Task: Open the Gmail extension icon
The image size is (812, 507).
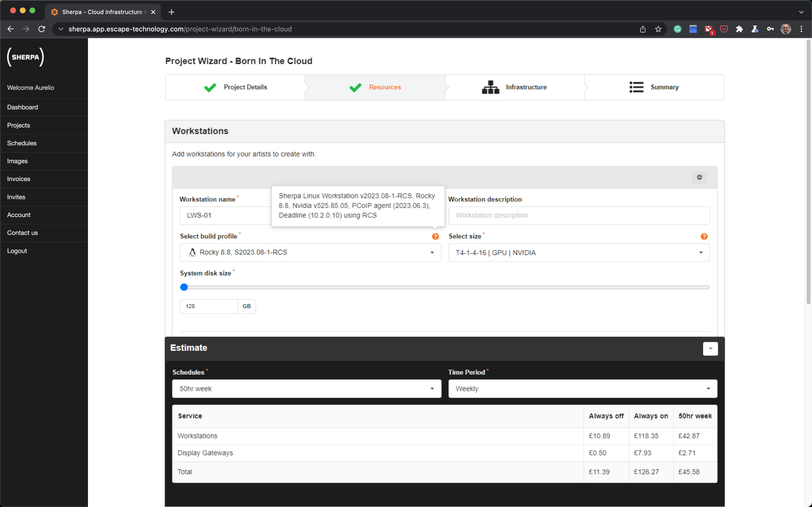Action: point(708,29)
